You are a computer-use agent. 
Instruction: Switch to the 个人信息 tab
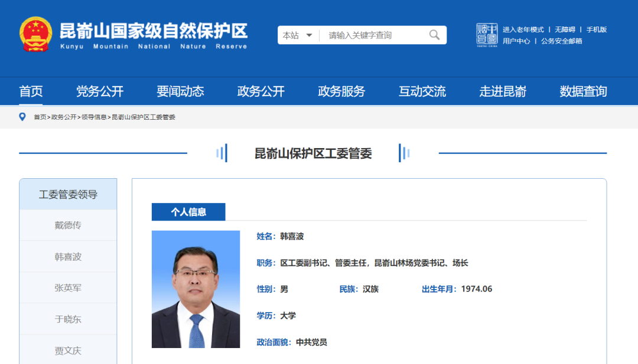coord(189,212)
